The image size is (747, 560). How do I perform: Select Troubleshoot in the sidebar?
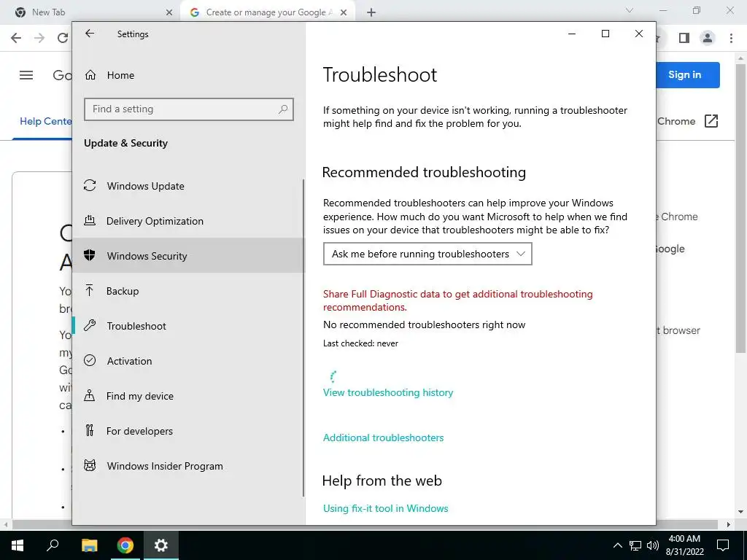(x=187, y=326)
